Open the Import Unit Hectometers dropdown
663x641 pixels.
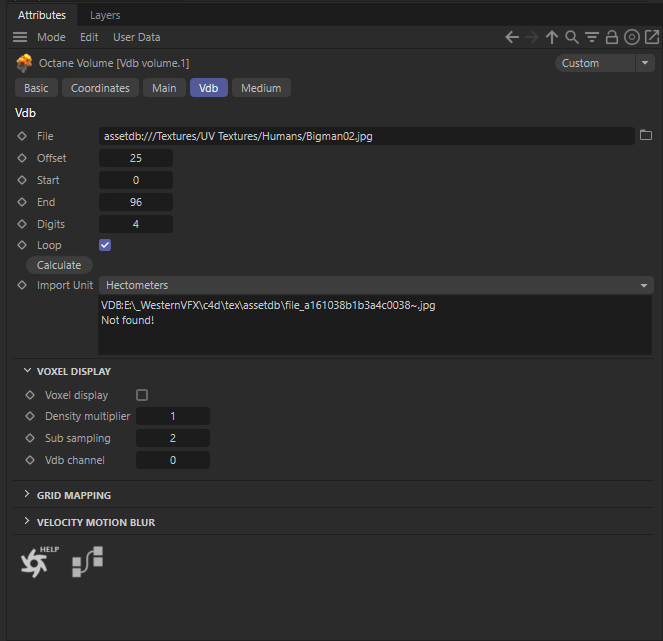[x=375, y=285]
